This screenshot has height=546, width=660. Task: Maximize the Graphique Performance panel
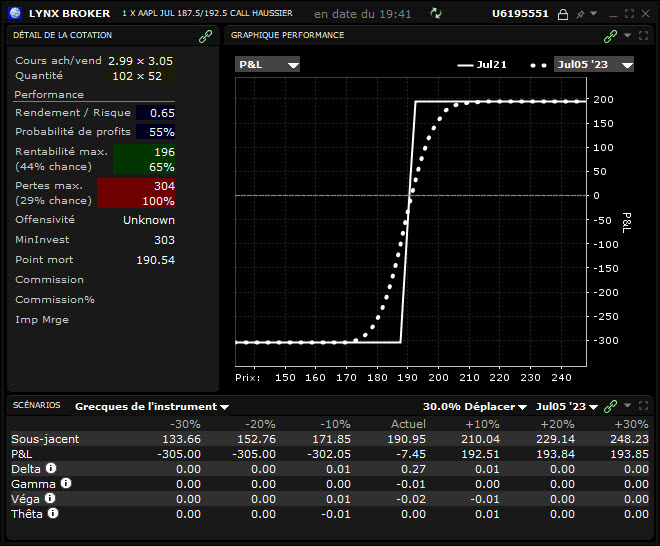coord(644,35)
